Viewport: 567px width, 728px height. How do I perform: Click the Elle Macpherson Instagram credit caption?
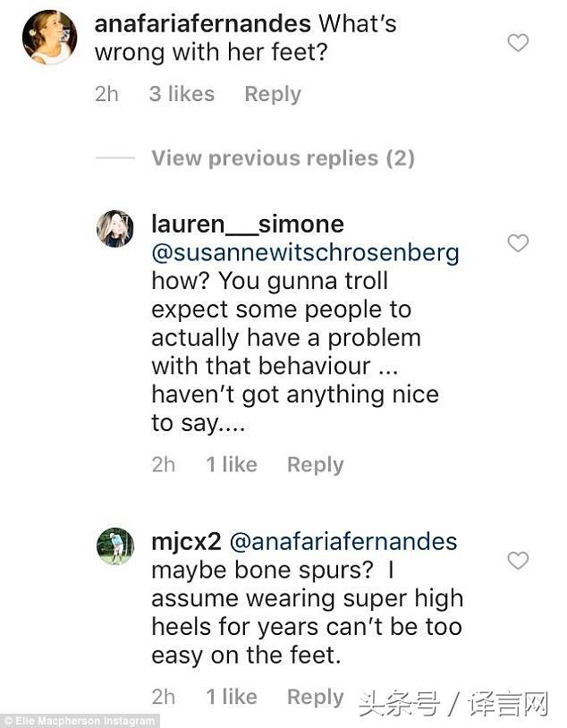click(x=80, y=721)
